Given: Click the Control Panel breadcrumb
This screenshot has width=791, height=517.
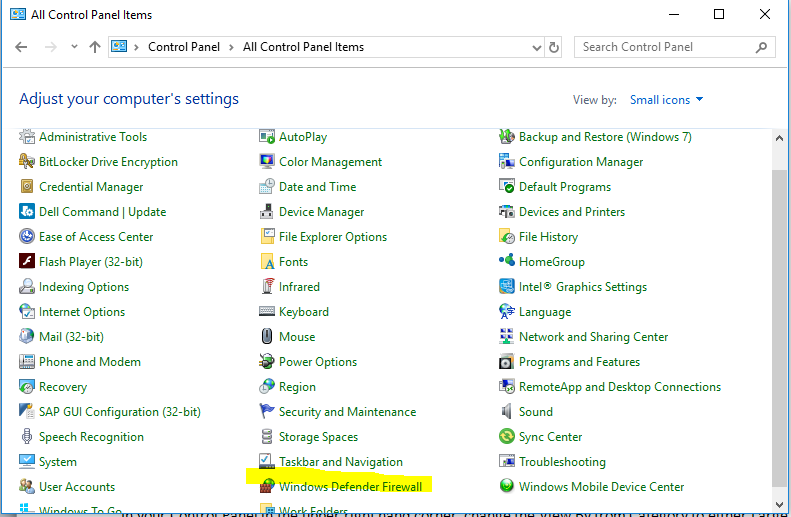Looking at the screenshot, I should 184,47.
